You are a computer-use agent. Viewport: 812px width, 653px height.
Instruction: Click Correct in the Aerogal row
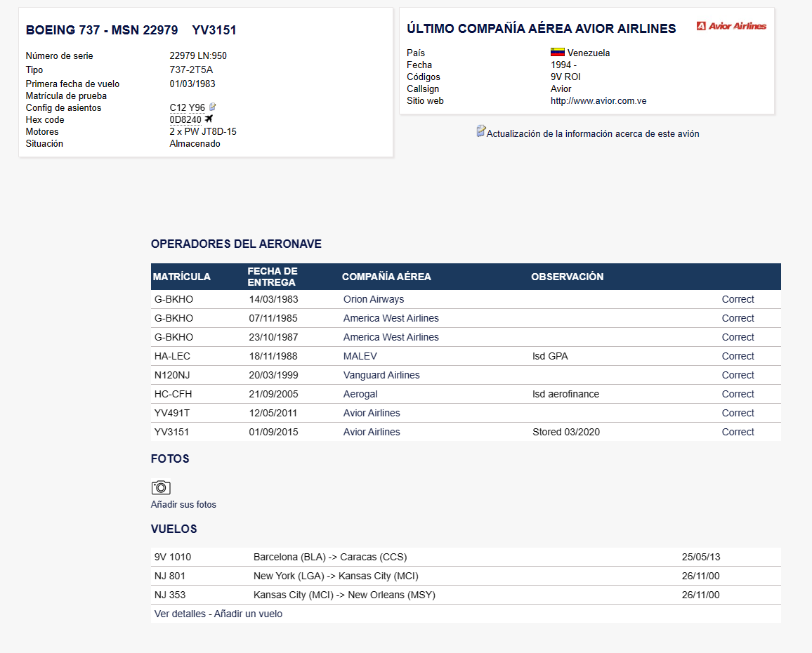(x=738, y=394)
